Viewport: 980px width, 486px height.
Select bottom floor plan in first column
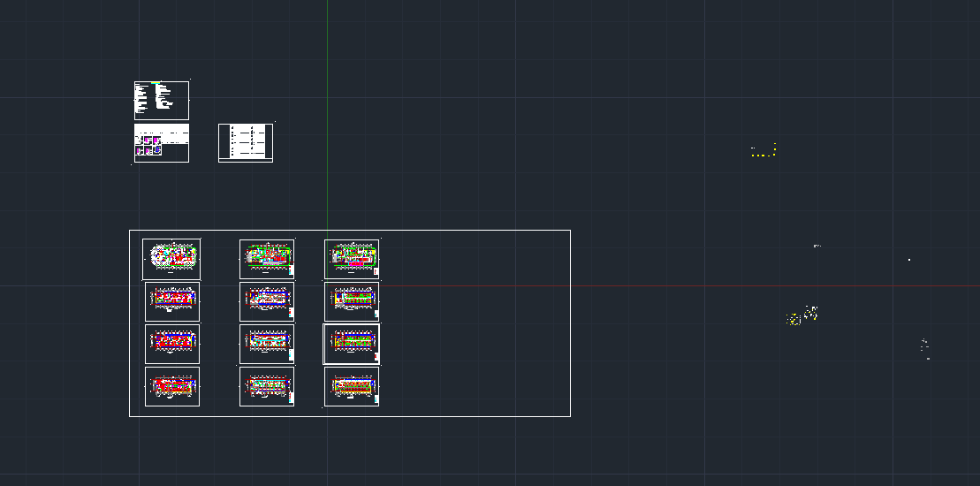(x=172, y=386)
